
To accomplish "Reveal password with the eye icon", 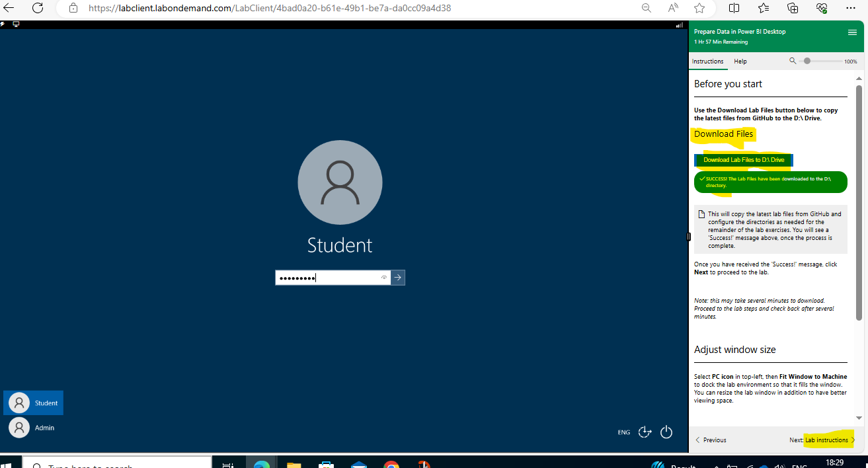I will [x=383, y=278].
